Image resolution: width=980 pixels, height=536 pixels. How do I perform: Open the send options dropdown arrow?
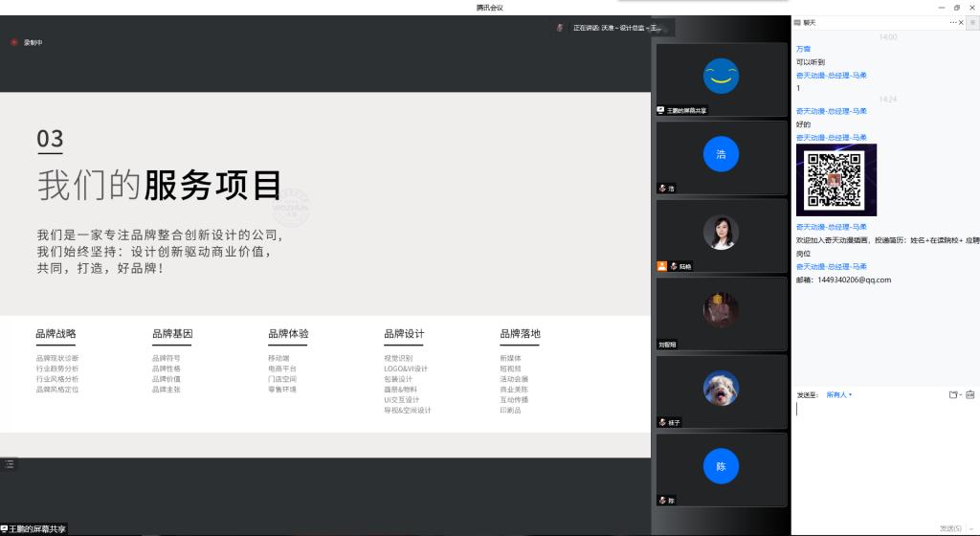(970, 528)
